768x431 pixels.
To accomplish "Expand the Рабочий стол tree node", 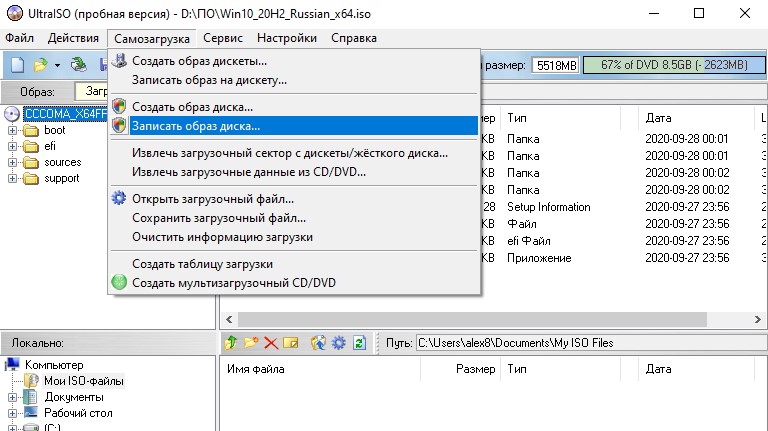I will point(12,413).
